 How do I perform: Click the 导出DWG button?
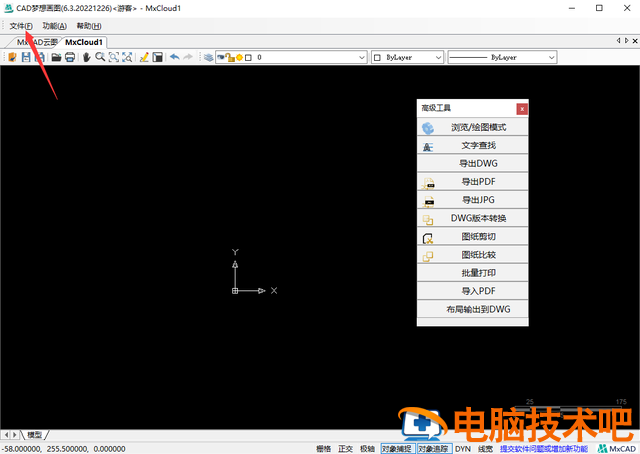point(473,164)
